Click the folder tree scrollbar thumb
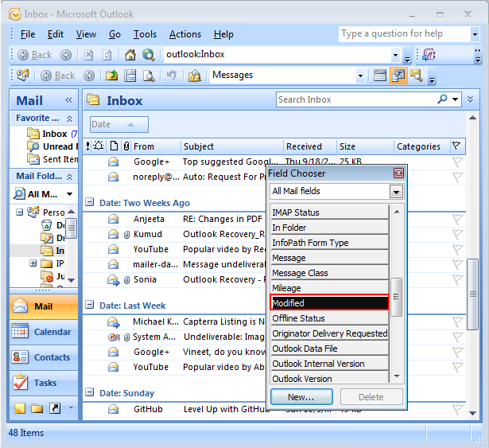 [72, 228]
